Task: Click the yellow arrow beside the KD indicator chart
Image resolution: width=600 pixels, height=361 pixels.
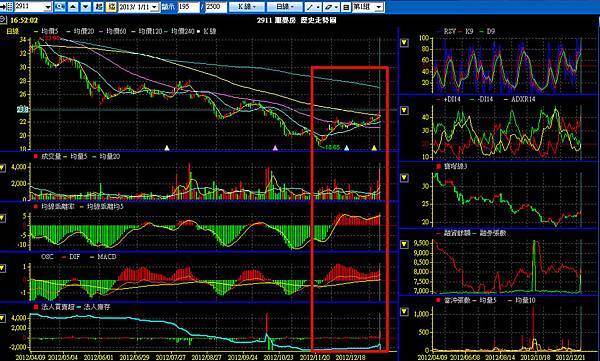Action: (404, 42)
